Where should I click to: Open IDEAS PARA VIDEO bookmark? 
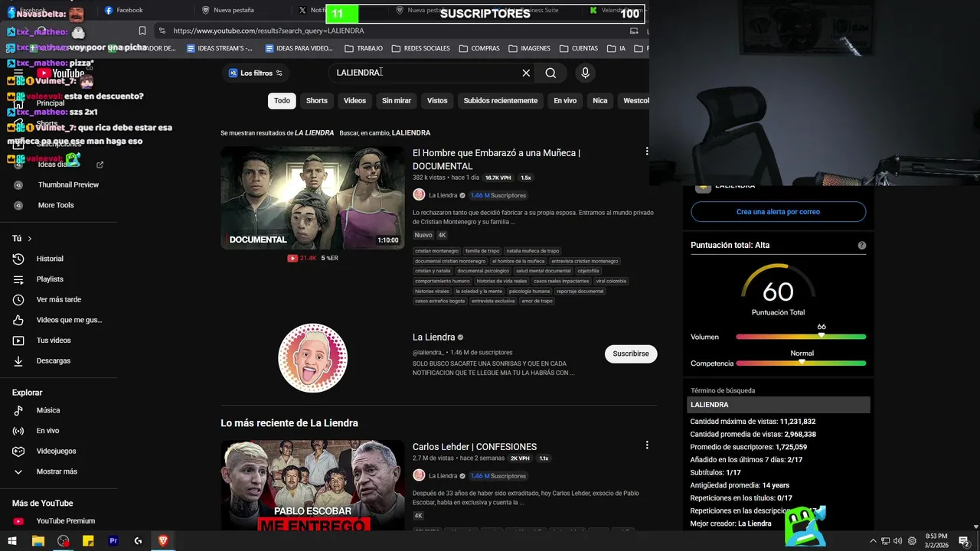coord(299,48)
